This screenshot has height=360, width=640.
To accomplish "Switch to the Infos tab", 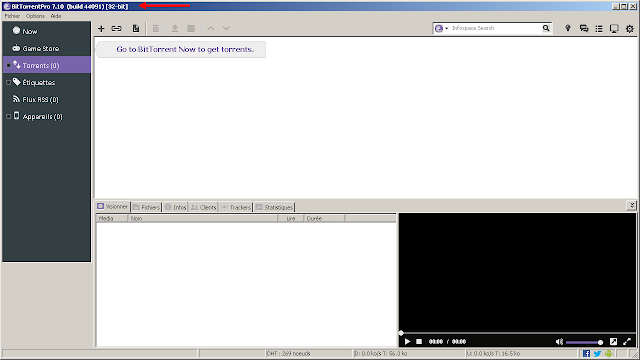I will pos(176,207).
